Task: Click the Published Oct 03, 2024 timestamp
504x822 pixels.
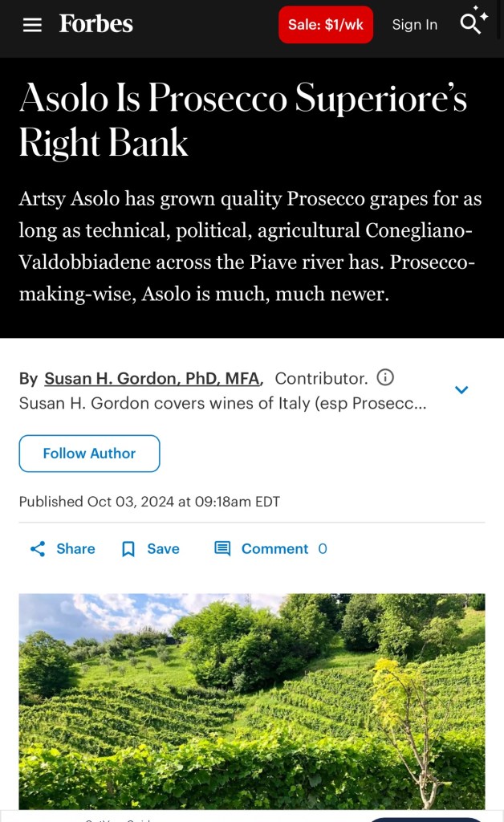Action: point(149,502)
